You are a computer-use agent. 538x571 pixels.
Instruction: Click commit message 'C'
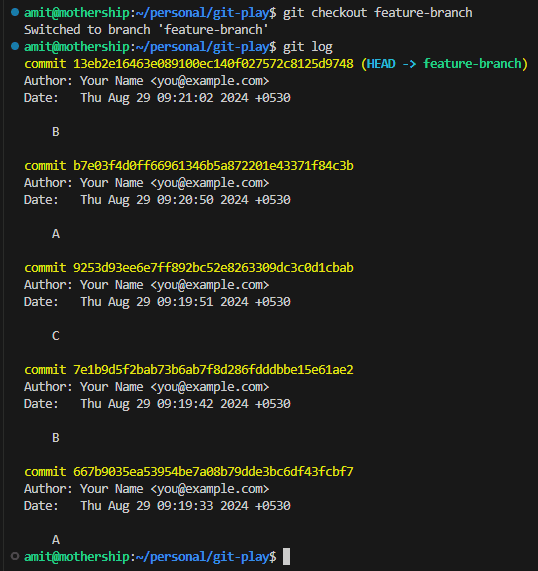[56, 336]
